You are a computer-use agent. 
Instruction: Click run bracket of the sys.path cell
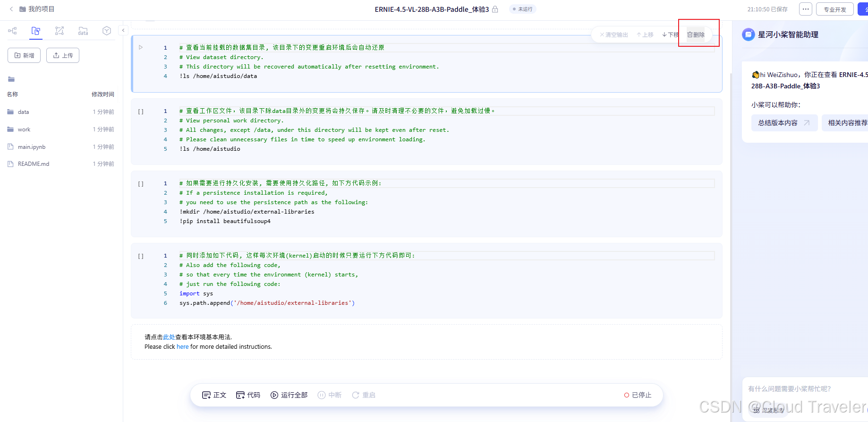pos(141,256)
